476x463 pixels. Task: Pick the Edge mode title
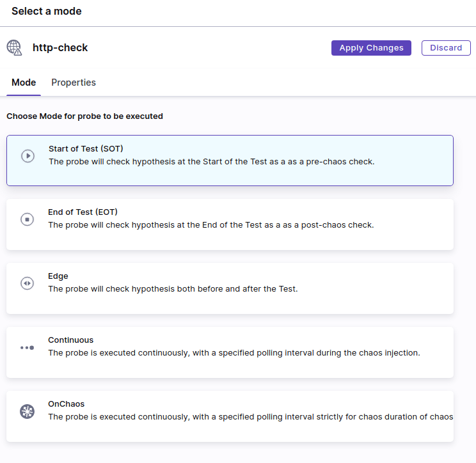point(58,276)
